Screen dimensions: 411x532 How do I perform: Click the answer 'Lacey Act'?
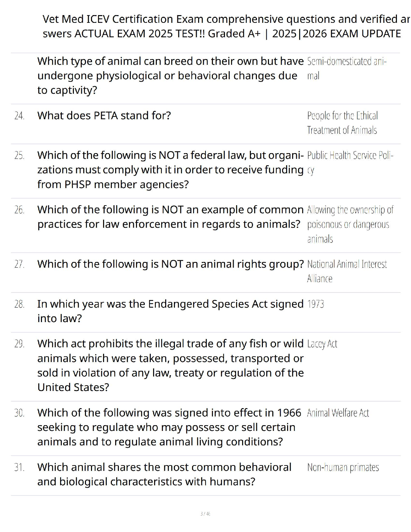pos(322,344)
